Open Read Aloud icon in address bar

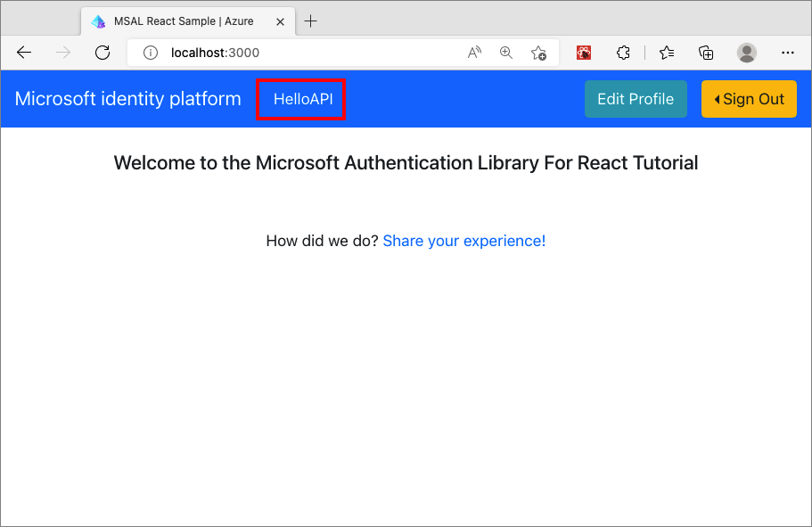[474, 53]
